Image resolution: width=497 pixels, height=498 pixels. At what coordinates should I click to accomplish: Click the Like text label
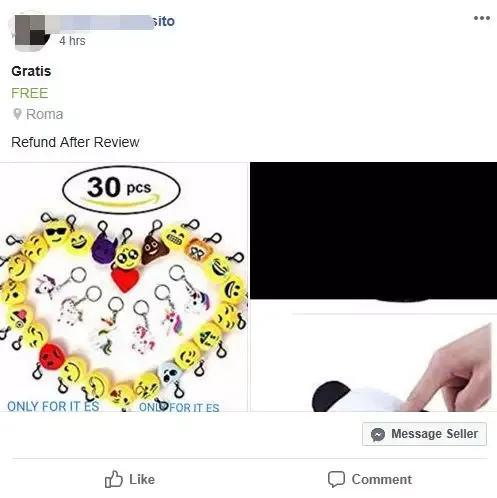pyautogui.click(x=142, y=479)
